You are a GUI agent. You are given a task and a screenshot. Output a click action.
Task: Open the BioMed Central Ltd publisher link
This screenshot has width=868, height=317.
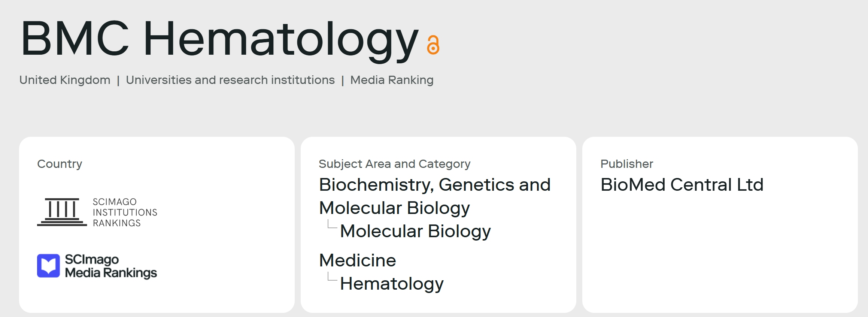pyautogui.click(x=682, y=185)
